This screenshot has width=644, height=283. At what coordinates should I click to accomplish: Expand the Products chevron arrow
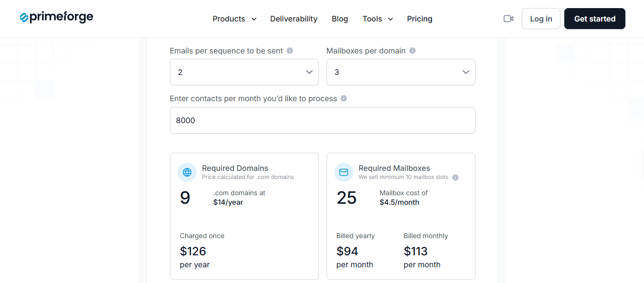click(x=254, y=19)
